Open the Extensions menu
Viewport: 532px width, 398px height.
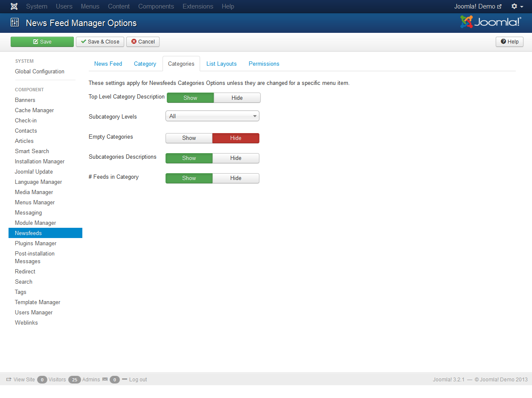point(198,6)
